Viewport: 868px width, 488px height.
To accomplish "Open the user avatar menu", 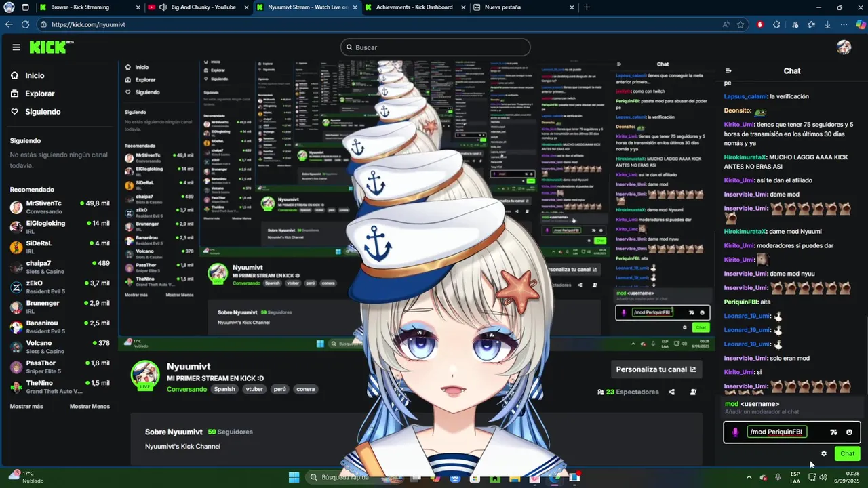I will 844,47.
